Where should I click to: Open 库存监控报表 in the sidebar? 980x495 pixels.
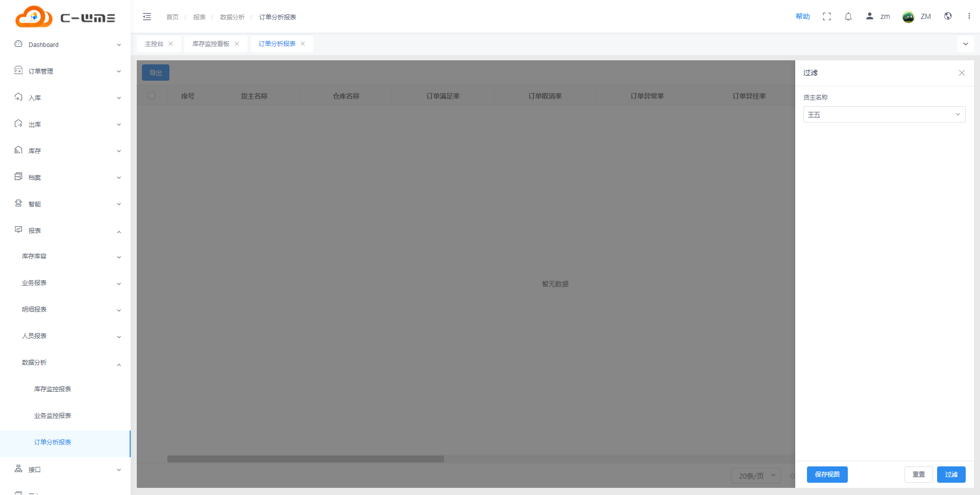(x=53, y=389)
